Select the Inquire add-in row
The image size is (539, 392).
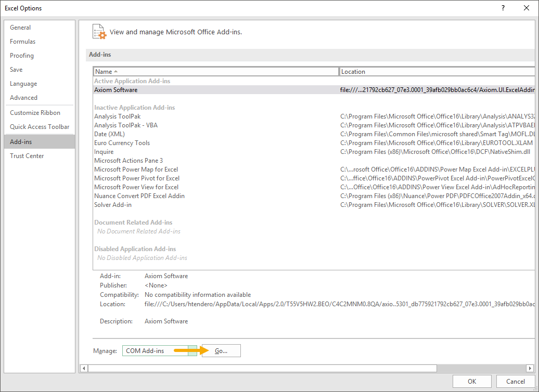tap(314, 152)
